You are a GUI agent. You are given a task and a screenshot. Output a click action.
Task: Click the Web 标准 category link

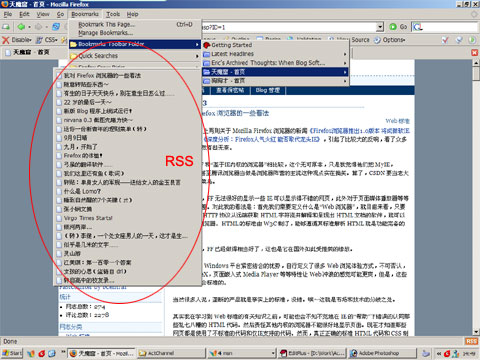pos(398,121)
